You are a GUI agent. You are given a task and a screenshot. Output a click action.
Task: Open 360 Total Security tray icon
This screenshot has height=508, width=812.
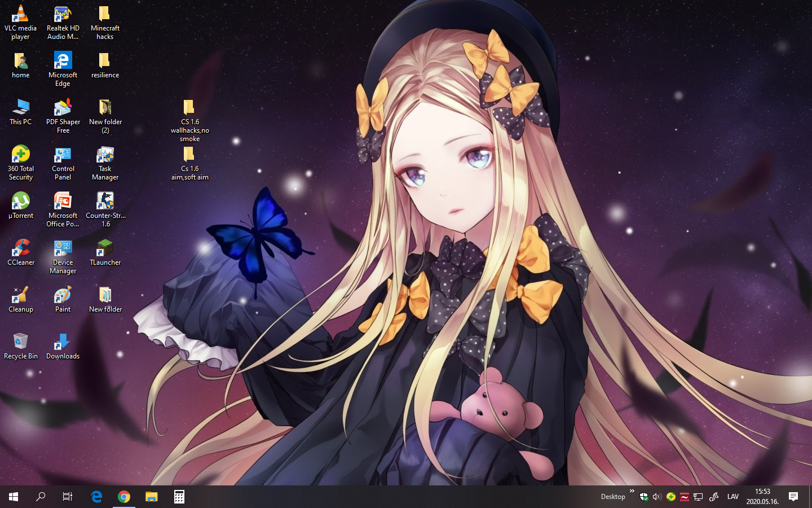670,497
